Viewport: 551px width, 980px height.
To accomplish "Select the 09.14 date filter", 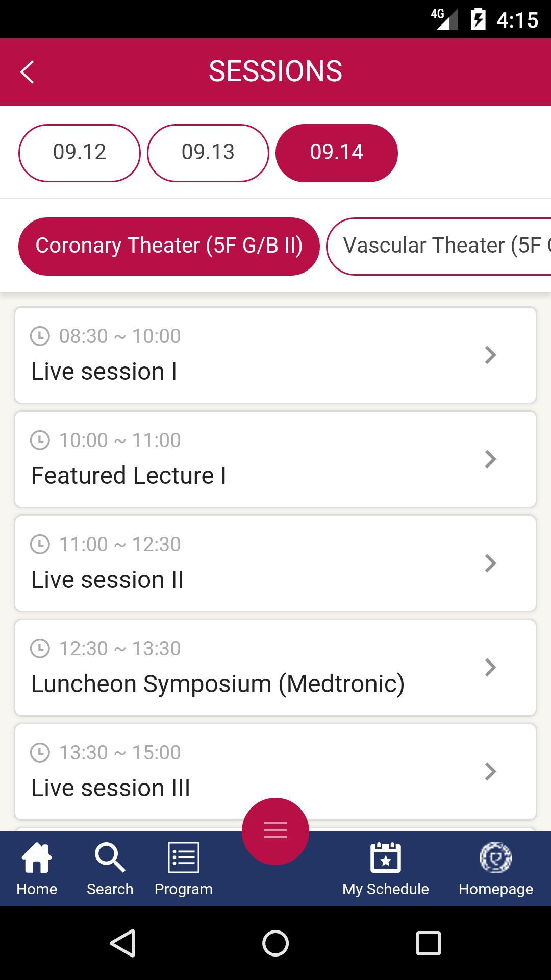I will pos(337,153).
